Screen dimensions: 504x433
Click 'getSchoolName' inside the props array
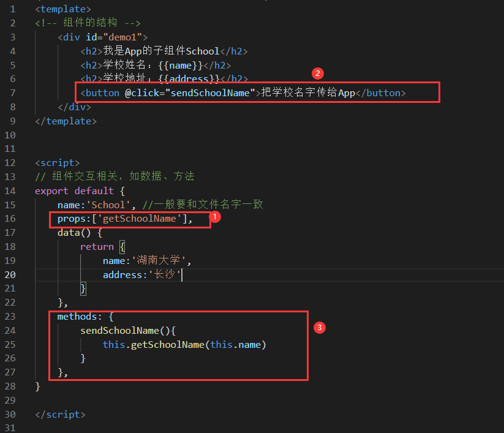point(140,219)
